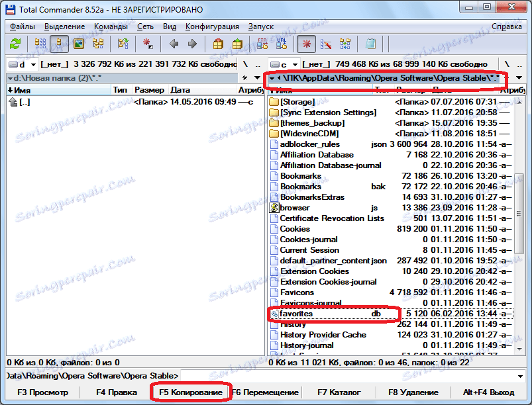The height and width of the screenshot is (405, 532).
Task: Open the Вид menu
Action: click(170, 26)
